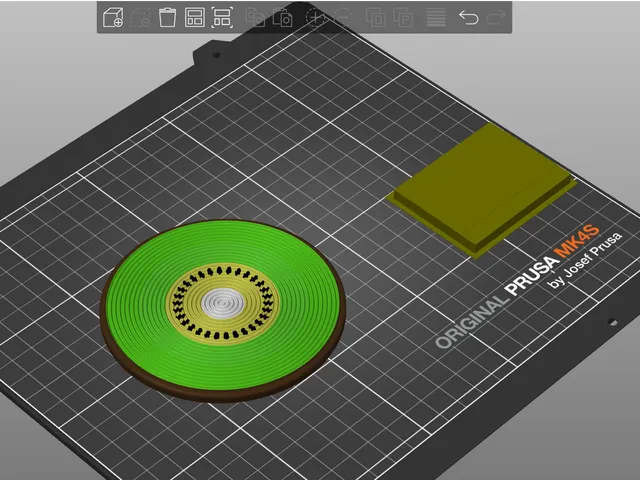Click the Arrange objects icon
Screen dimensions: 640x480
(195, 18)
